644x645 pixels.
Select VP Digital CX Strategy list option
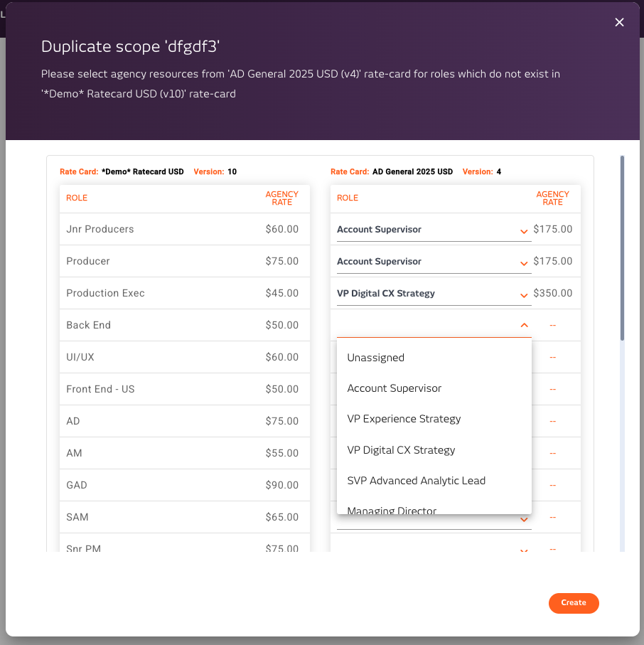pyautogui.click(x=401, y=450)
